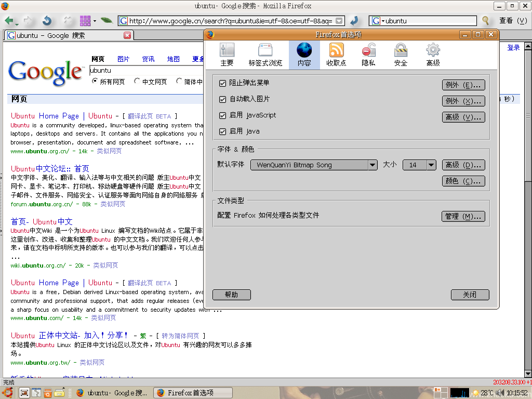Click the browser address bar URL field
This screenshot has height=399, width=532.
click(x=231, y=21)
